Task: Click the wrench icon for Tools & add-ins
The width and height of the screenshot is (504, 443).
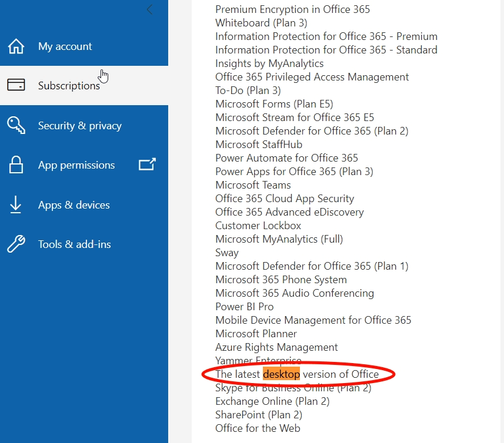Action: (16, 244)
